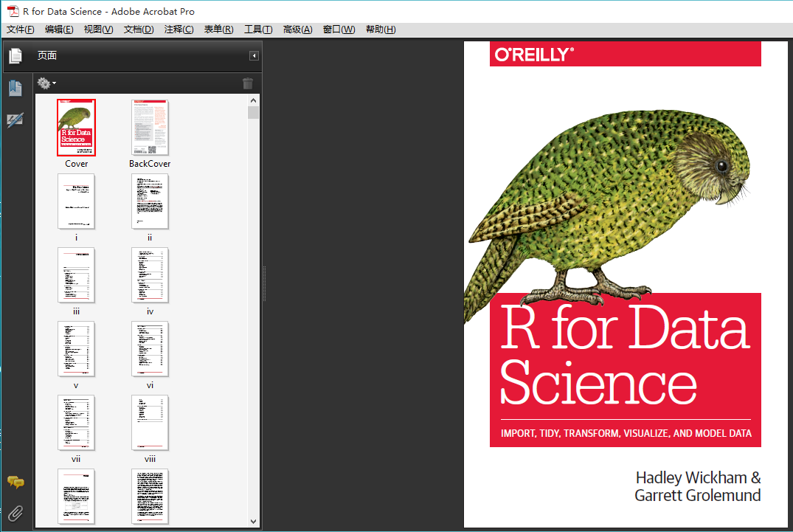Click the scroll down arrow in thumbnails panel
This screenshot has height=532, width=793.
pyautogui.click(x=253, y=522)
